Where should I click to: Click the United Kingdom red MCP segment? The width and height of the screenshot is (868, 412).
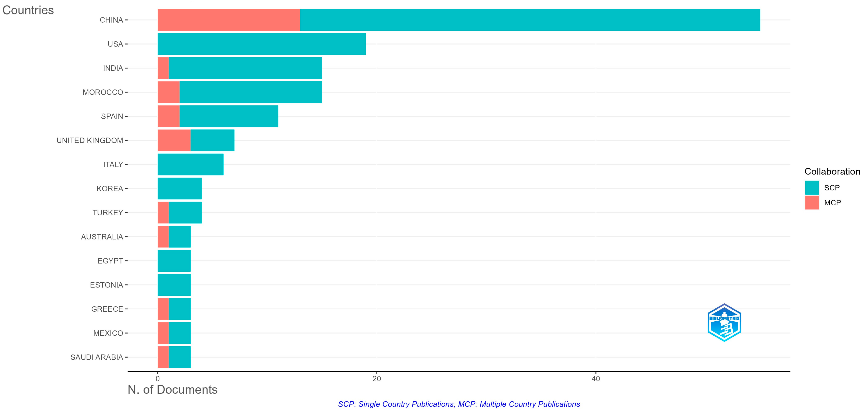click(174, 140)
